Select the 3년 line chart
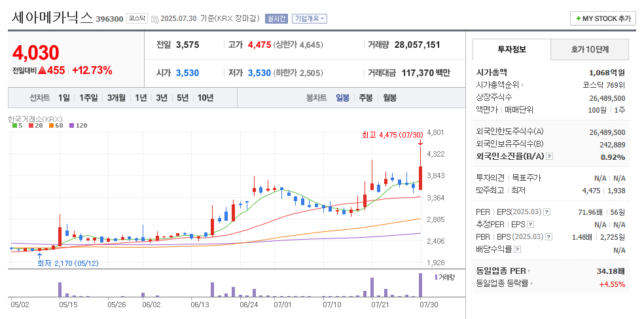The image size is (644, 319). pyautogui.click(x=162, y=98)
